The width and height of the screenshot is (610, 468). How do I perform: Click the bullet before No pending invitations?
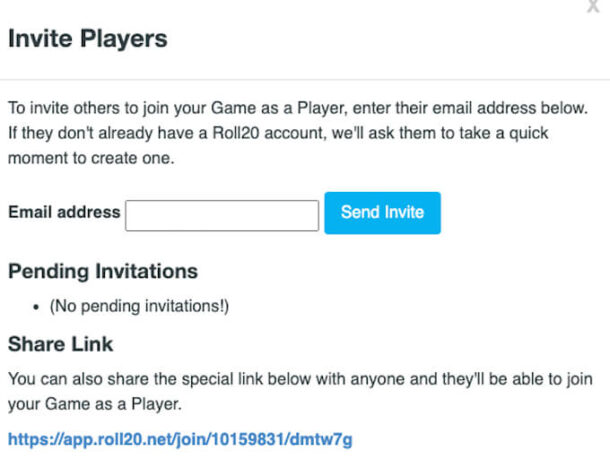coord(35,306)
